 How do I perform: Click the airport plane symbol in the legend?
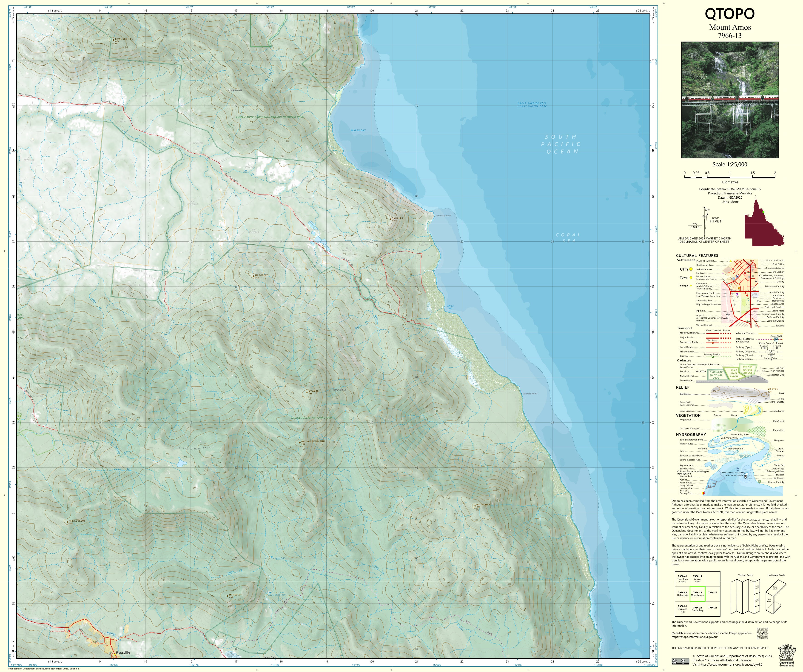pos(728,315)
